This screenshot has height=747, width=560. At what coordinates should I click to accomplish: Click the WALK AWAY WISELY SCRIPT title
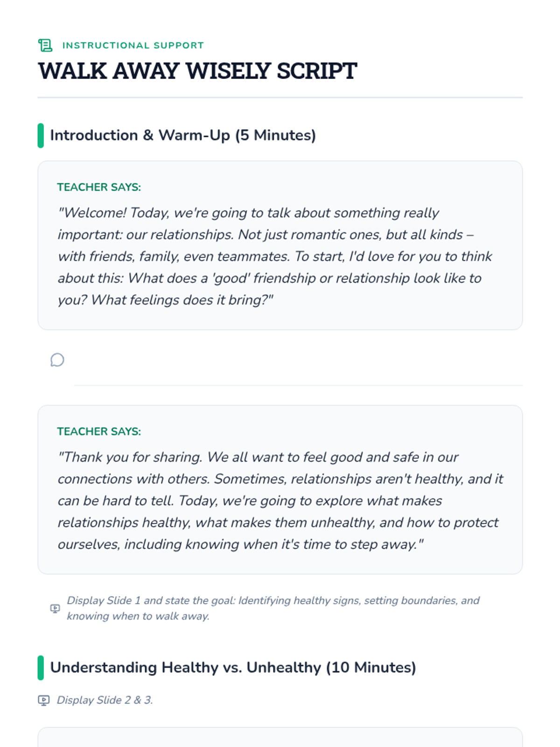click(197, 71)
